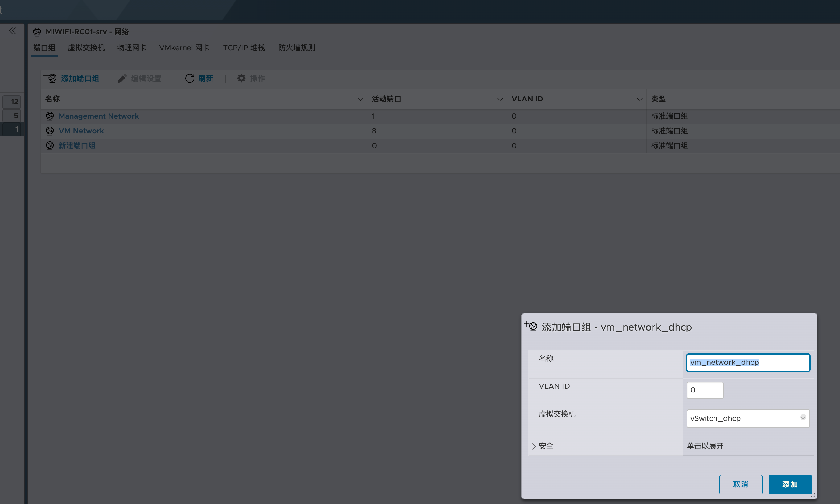Click the network icon beside MiWiFi-RC01-srv title

(37, 32)
